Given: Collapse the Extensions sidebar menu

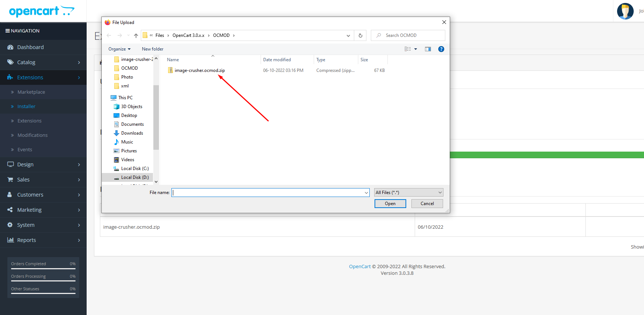Looking at the screenshot, I should tap(43, 77).
